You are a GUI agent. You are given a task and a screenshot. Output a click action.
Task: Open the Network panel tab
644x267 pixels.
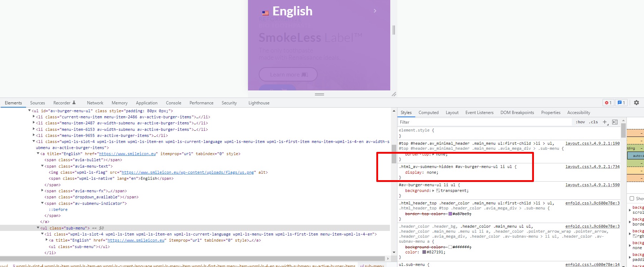(x=95, y=103)
